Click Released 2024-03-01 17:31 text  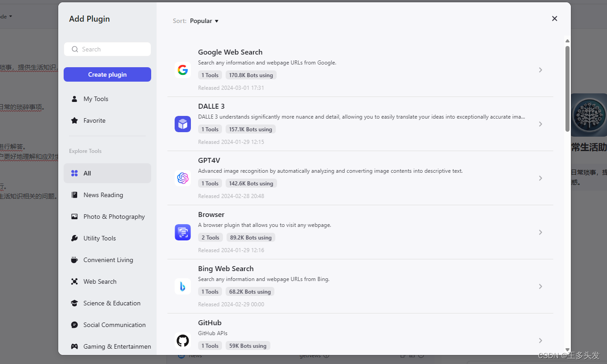[x=231, y=88]
